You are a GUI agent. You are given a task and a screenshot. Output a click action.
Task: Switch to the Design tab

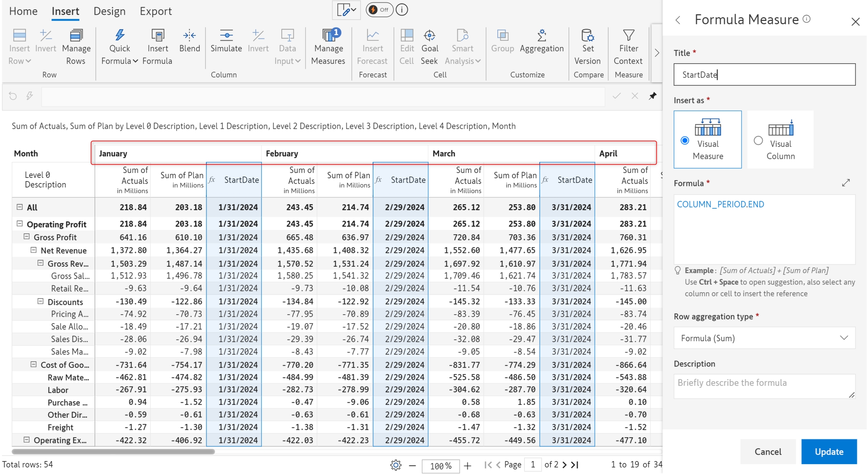109,11
